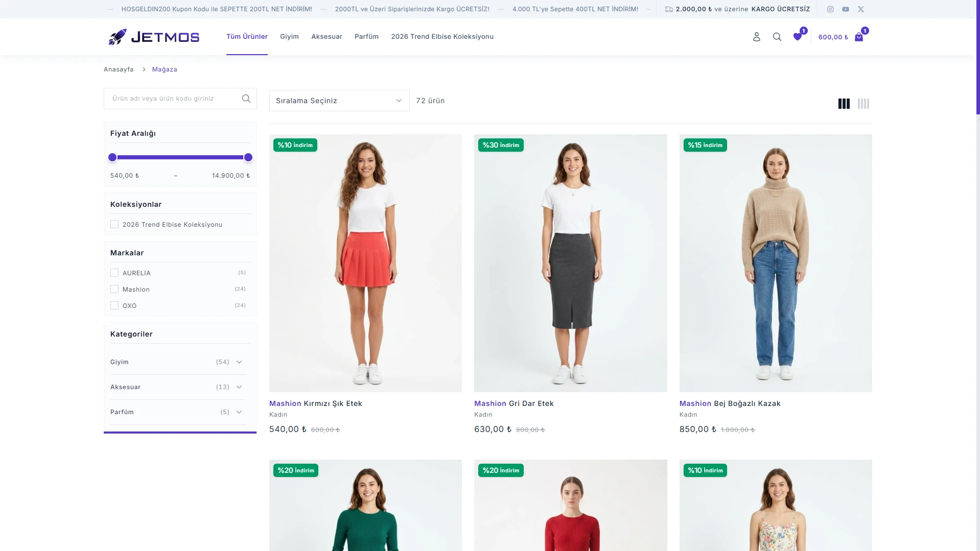The height and width of the screenshot is (551, 980).
Task: Go to the Anasayfa breadcrumb link
Action: click(119, 69)
